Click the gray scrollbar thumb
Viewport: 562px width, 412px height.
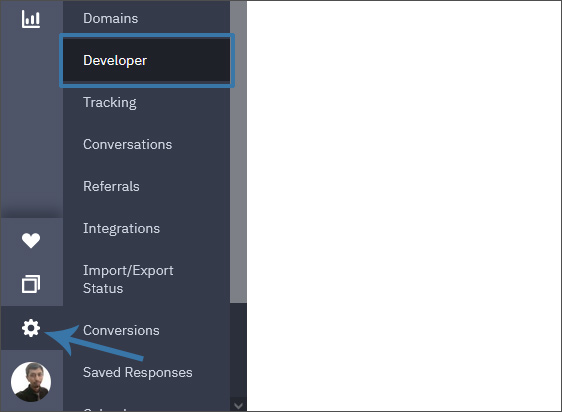(238, 151)
